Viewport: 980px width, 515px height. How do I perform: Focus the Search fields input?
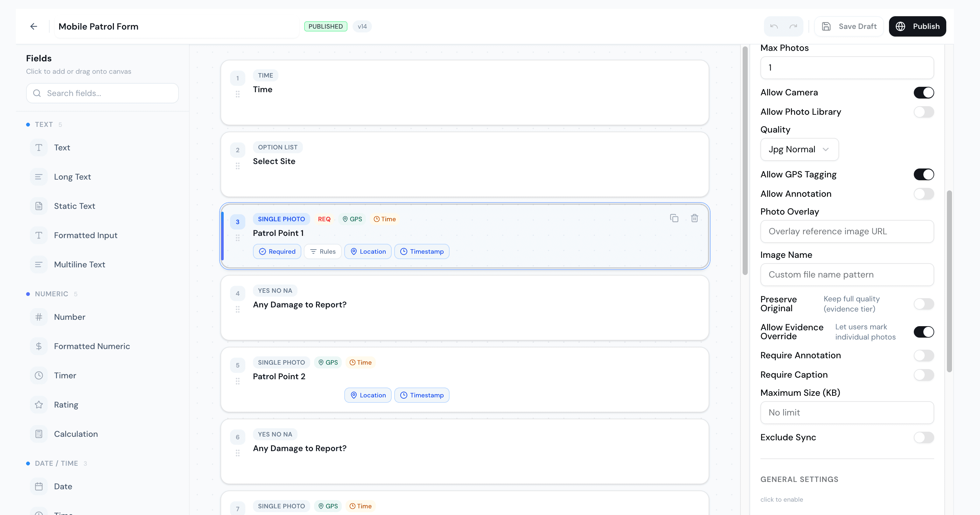[102, 93]
